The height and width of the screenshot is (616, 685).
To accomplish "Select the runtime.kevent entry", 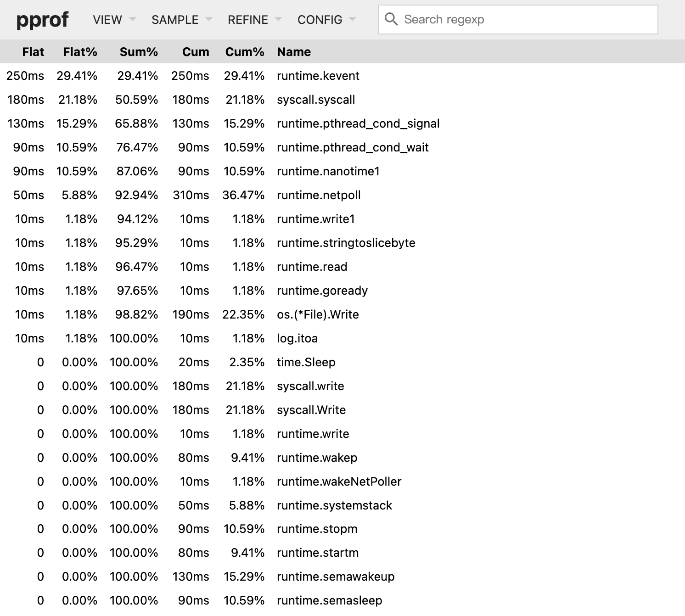I will (317, 76).
